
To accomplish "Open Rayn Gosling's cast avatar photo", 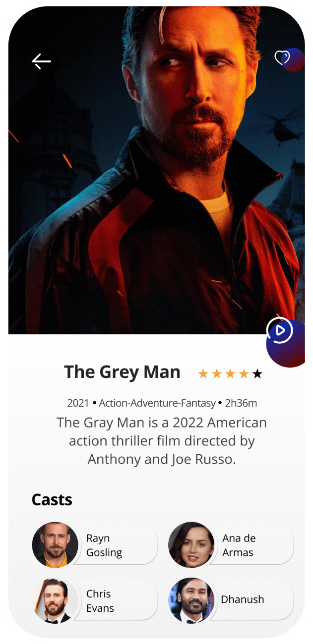I will (55, 545).
